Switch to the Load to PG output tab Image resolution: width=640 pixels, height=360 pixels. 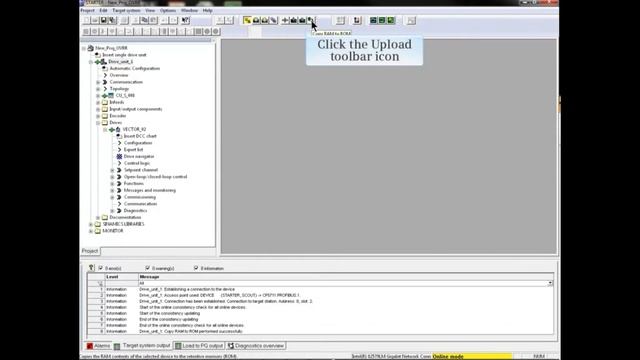pos(199,346)
